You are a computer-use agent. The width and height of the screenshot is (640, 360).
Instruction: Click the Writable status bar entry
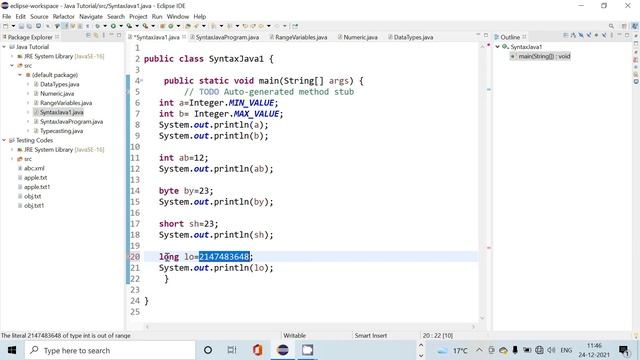294,336
